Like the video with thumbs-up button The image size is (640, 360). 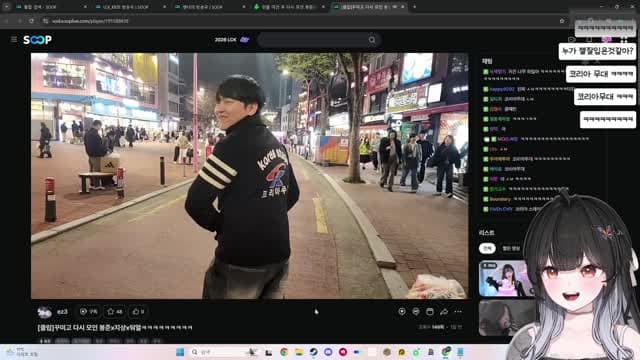[138, 311]
